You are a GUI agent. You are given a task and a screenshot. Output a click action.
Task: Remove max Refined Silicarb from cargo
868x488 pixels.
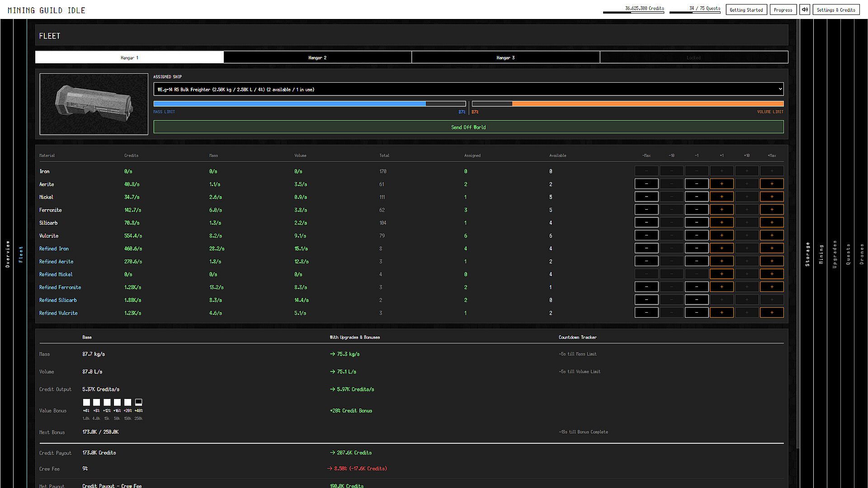[x=646, y=300]
